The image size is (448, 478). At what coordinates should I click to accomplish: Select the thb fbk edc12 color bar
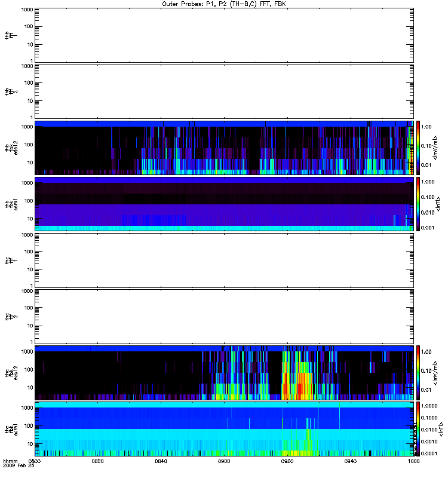418,148
